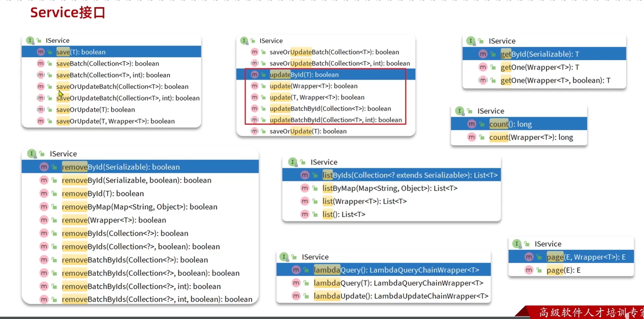
Task: Select lambdaUpdate() LambdaUpdateChainWrapper method
Action: [401, 296]
